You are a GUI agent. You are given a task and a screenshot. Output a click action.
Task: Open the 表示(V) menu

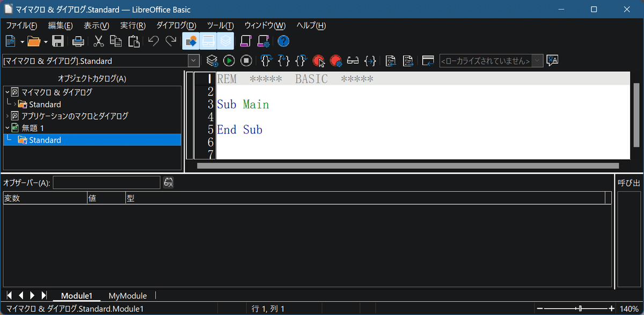pos(97,25)
